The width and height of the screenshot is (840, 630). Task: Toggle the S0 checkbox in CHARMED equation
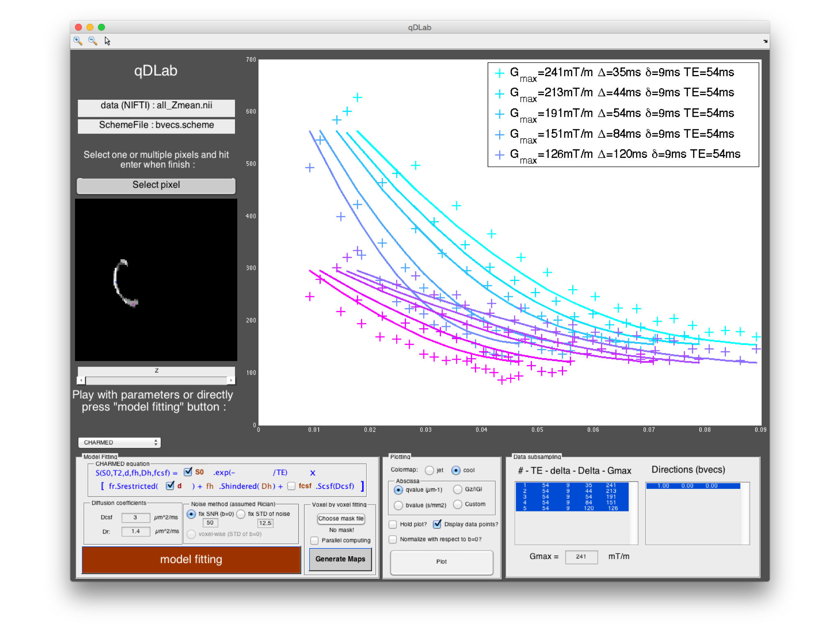tap(188, 472)
